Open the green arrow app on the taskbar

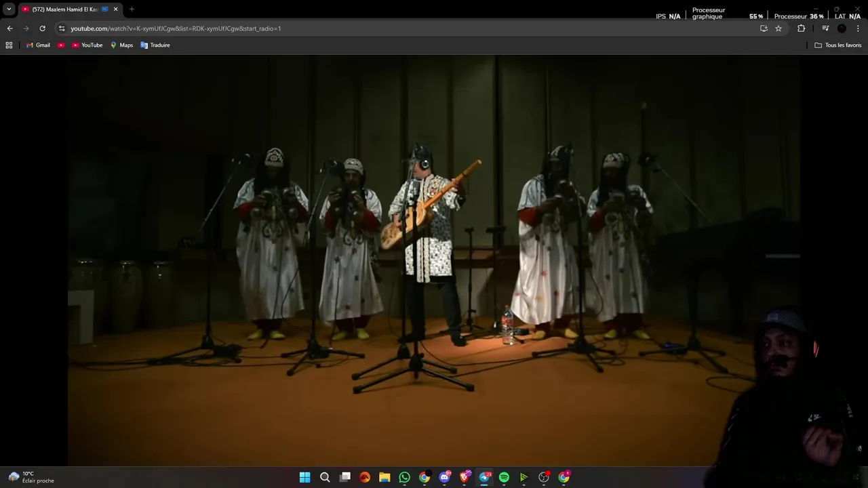click(x=524, y=477)
